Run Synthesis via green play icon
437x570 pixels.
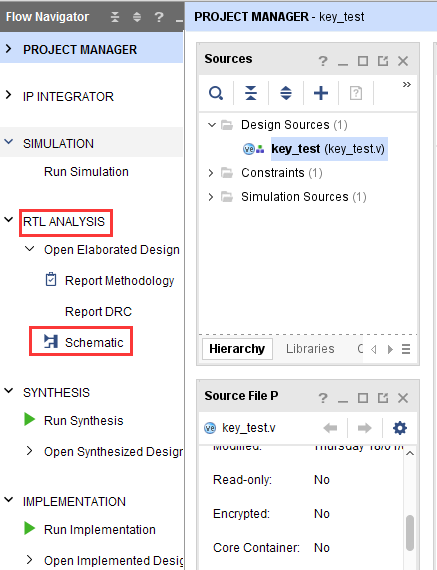[29, 419]
